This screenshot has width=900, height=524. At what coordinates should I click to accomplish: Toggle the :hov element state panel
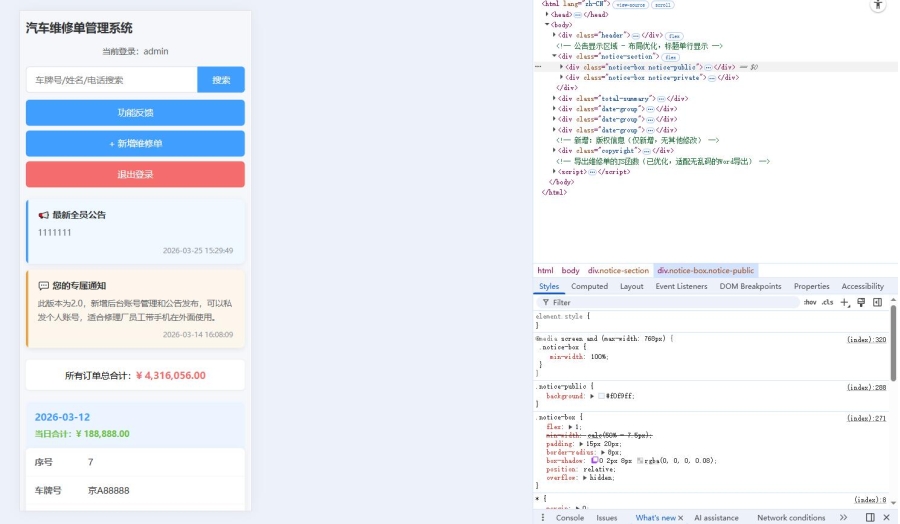tap(810, 302)
